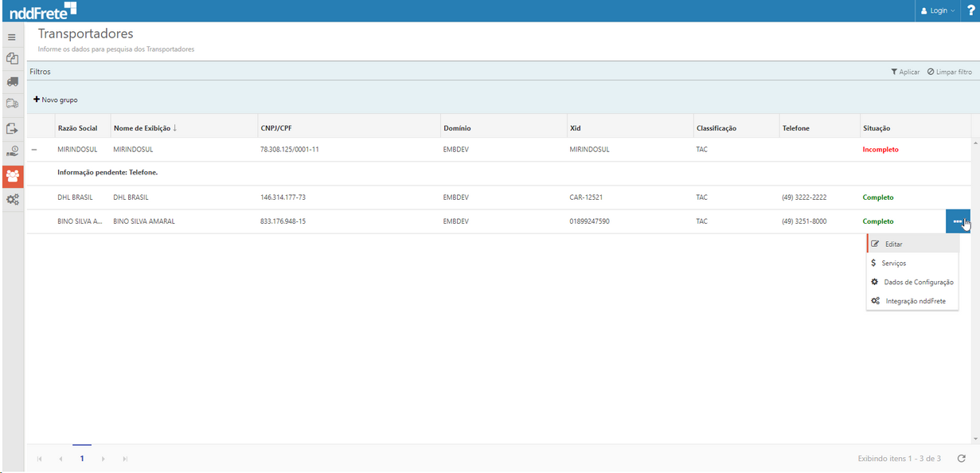This screenshot has height=473, width=980.
Task: Click the help question mark icon
Action: (x=970, y=10)
